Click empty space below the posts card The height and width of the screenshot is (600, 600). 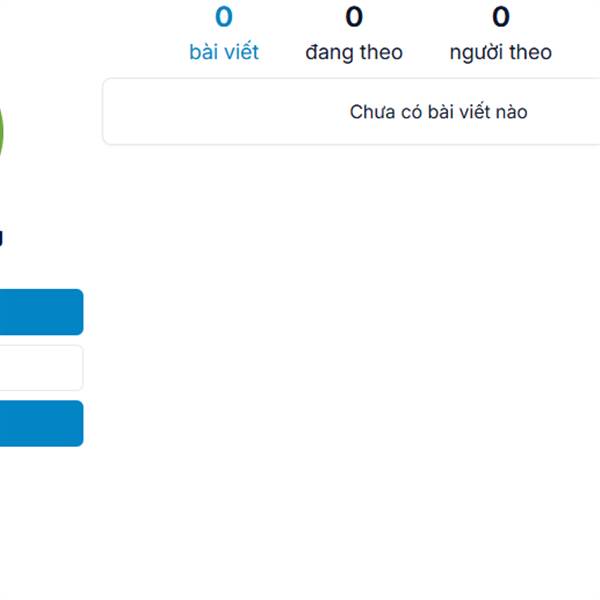click(350, 350)
